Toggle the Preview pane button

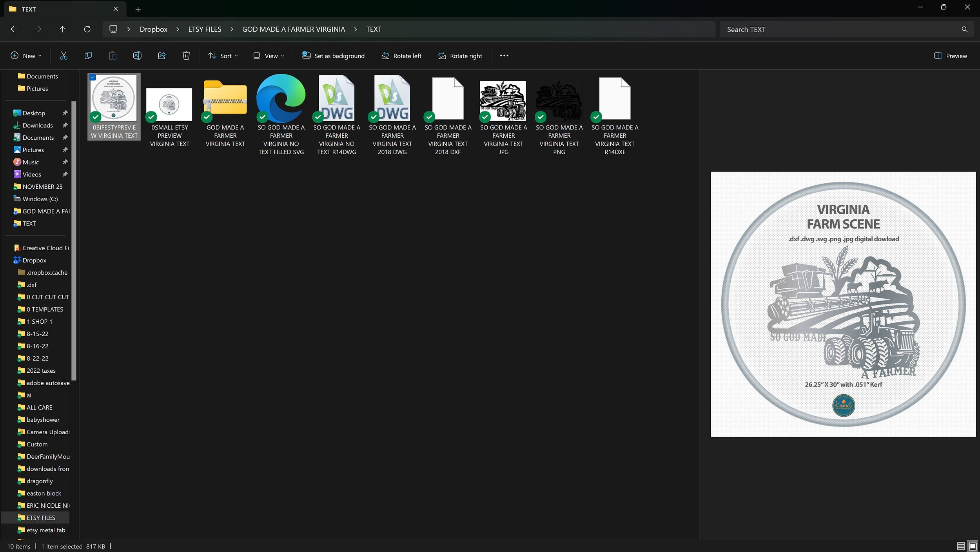950,56
